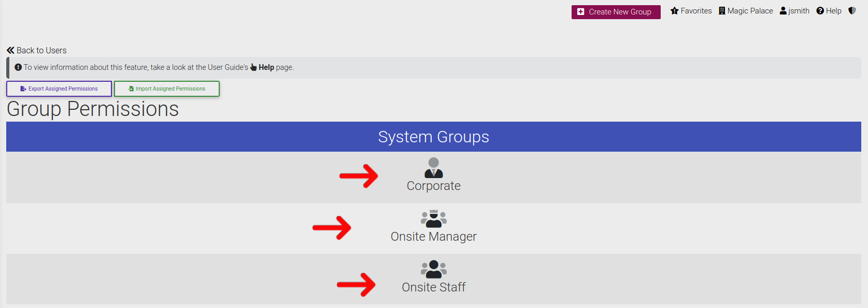Viewport: 868px width, 308px height.
Task: Select the Corporate group label
Action: [x=434, y=186]
